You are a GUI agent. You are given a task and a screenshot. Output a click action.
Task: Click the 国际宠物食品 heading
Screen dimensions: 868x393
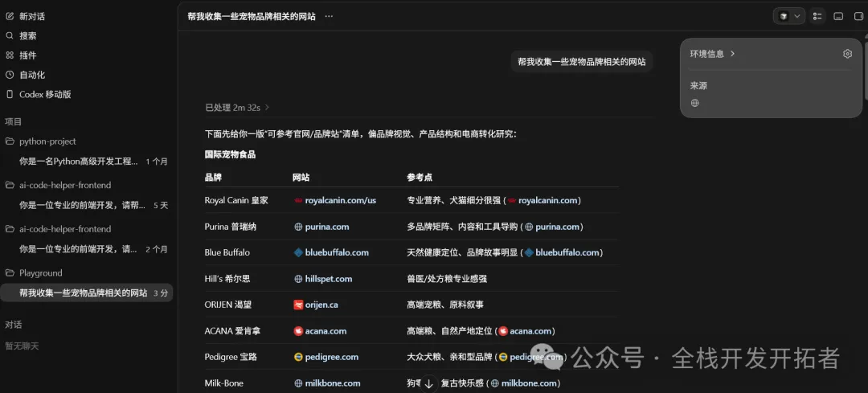pos(231,154)
